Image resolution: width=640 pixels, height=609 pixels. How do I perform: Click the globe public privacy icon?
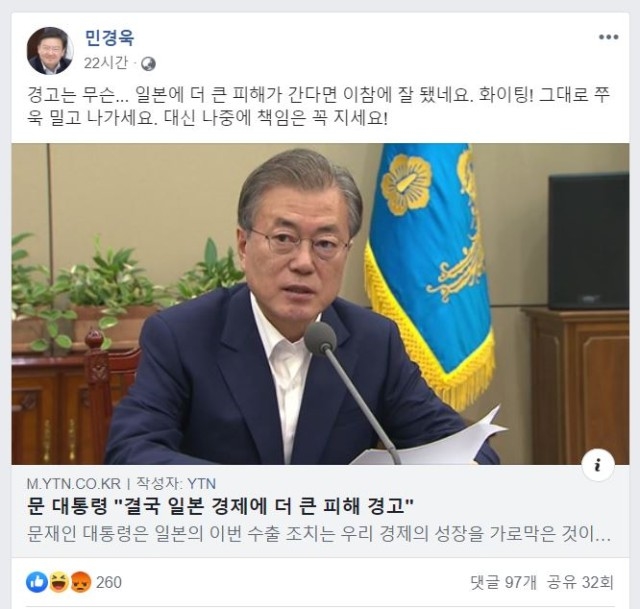148,64
